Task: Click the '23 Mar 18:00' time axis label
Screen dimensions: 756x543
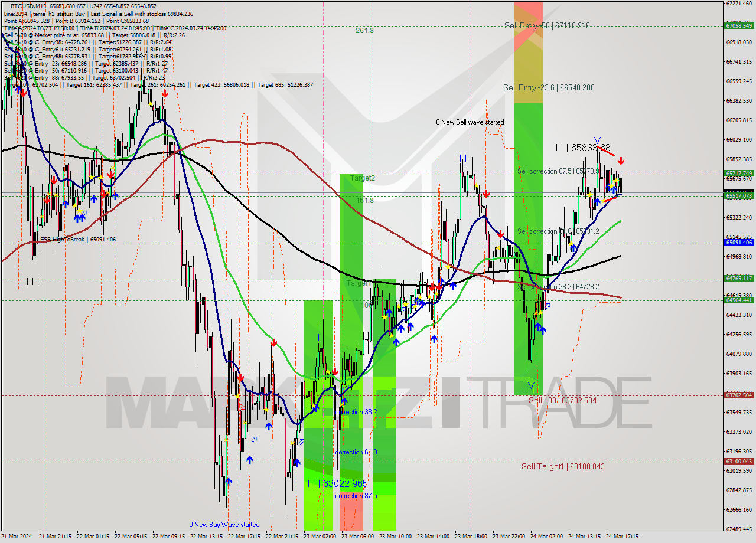Action: pyautogui.click(x=471, y=537)
